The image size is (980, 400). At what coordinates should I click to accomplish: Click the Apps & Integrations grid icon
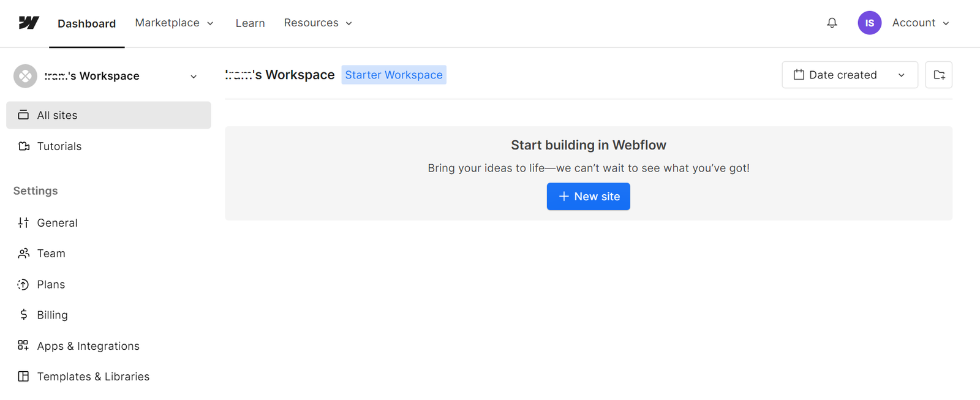(23, 345)
